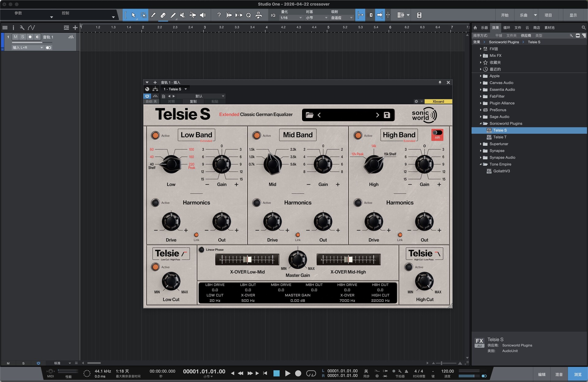588x382 pixels.
Task: Switch to the 乐器 tab in the browser panel
Action: 485,28
